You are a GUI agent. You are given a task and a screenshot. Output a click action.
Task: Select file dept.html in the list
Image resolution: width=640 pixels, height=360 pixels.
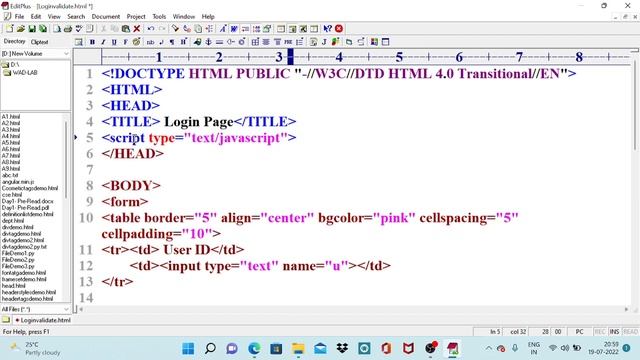(x=13, y=220)
